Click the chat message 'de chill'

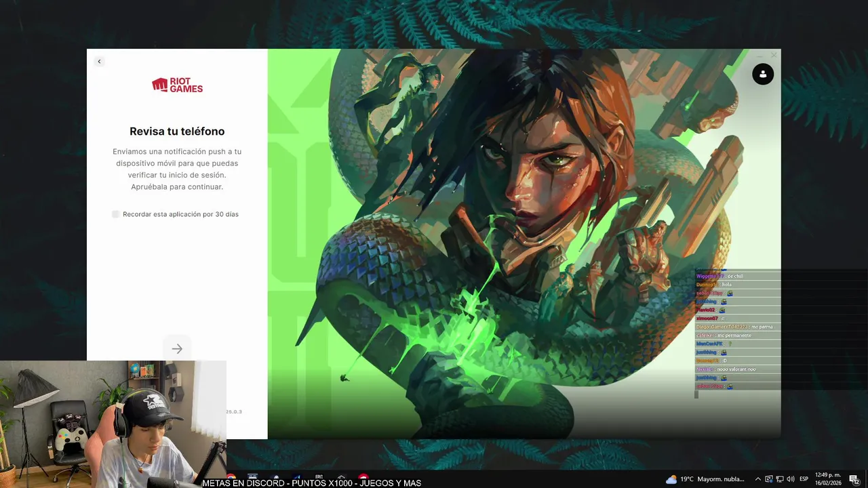tap(735, 277)
